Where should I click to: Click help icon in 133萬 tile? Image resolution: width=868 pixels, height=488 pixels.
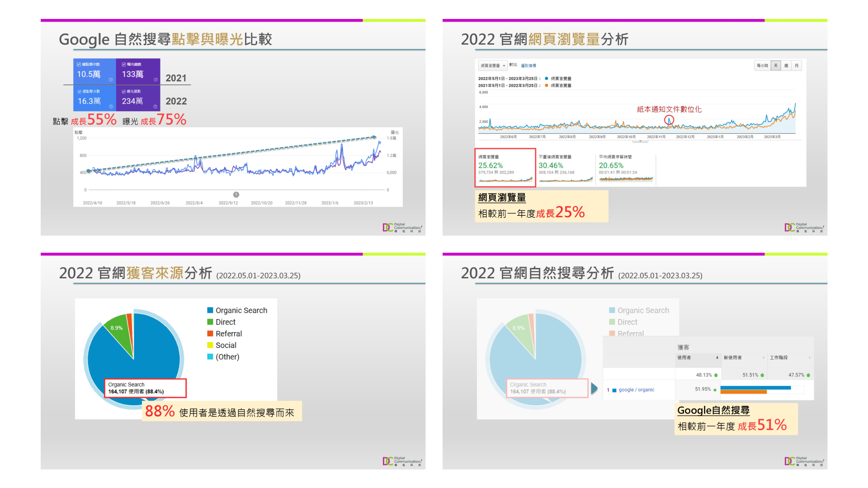tap(156, 80)
